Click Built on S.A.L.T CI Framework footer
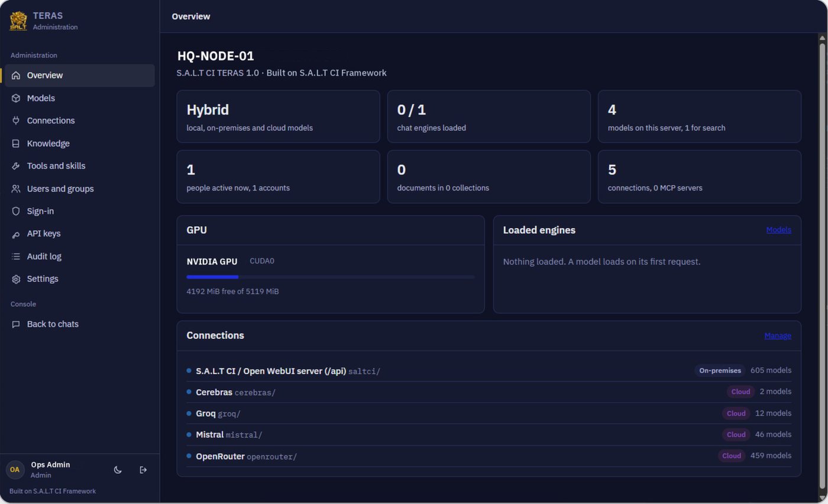The width and height of the screenshot is (828, 504). tap(53, 492)
